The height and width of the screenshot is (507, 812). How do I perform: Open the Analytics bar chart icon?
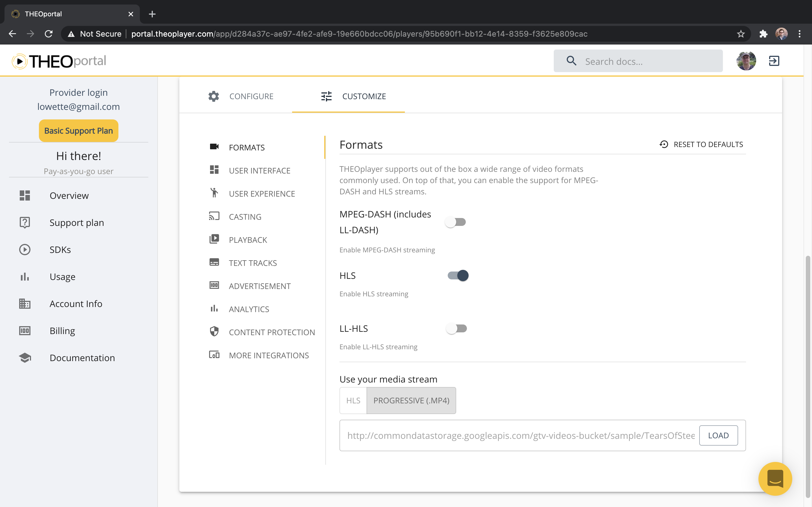click(x=214, y=308)
